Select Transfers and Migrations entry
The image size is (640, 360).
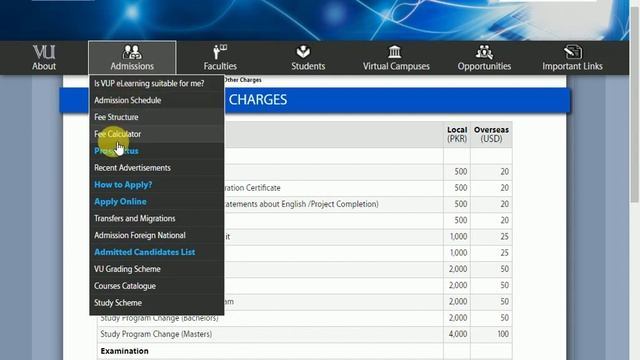pos(134,218)
